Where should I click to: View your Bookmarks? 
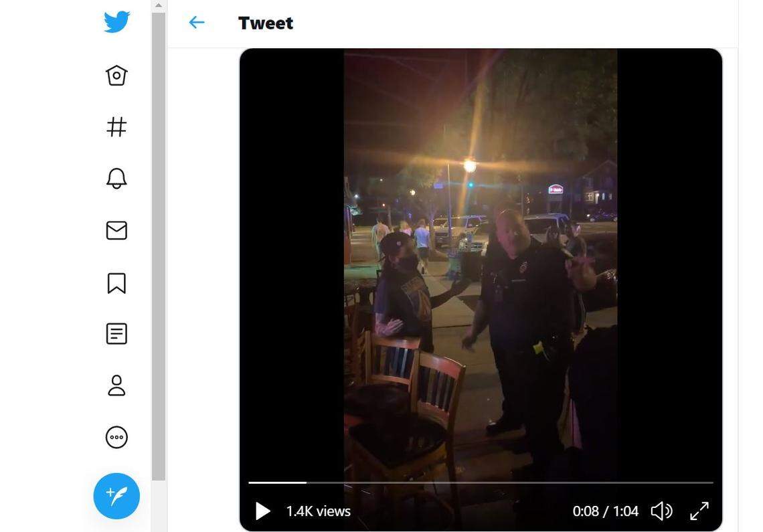(x=116, y=283)
